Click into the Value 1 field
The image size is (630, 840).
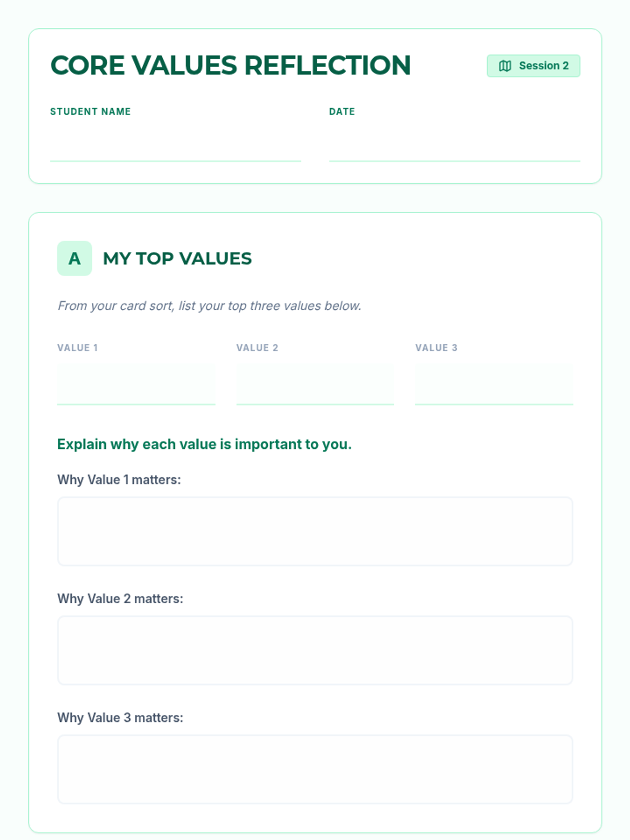[x=136, y=385]
